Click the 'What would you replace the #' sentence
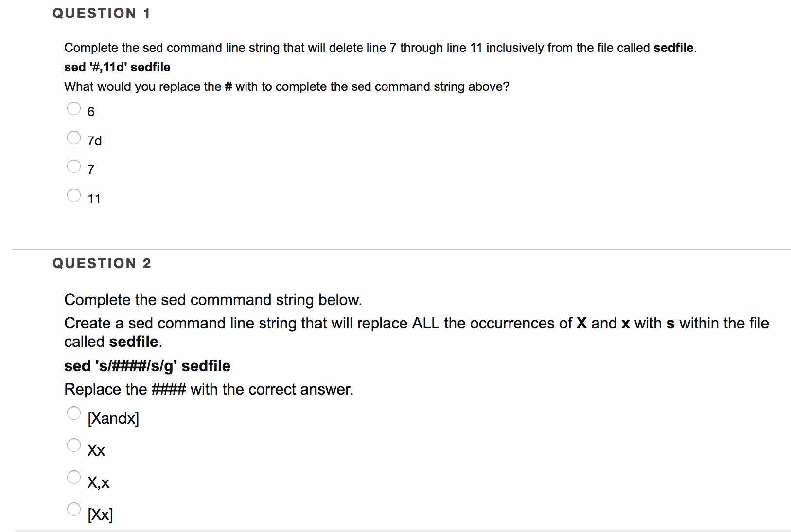 pyautogui.click(x=286, y=86)
